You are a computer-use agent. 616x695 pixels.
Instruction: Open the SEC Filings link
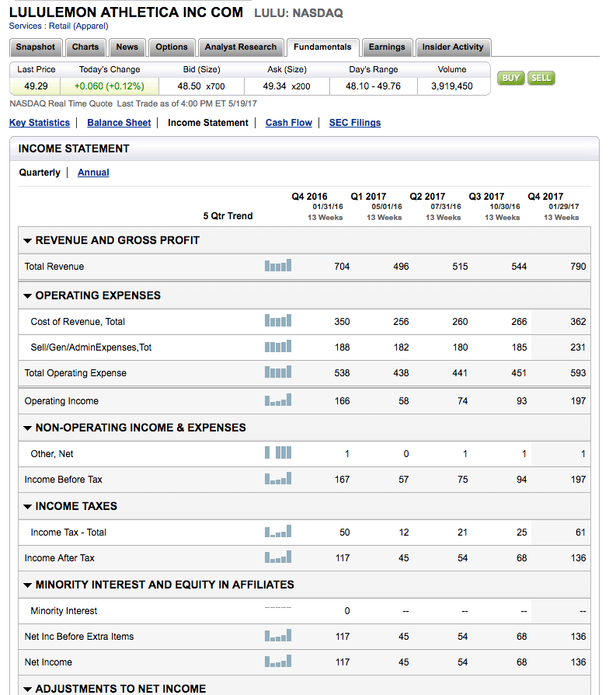coord(355,123)
